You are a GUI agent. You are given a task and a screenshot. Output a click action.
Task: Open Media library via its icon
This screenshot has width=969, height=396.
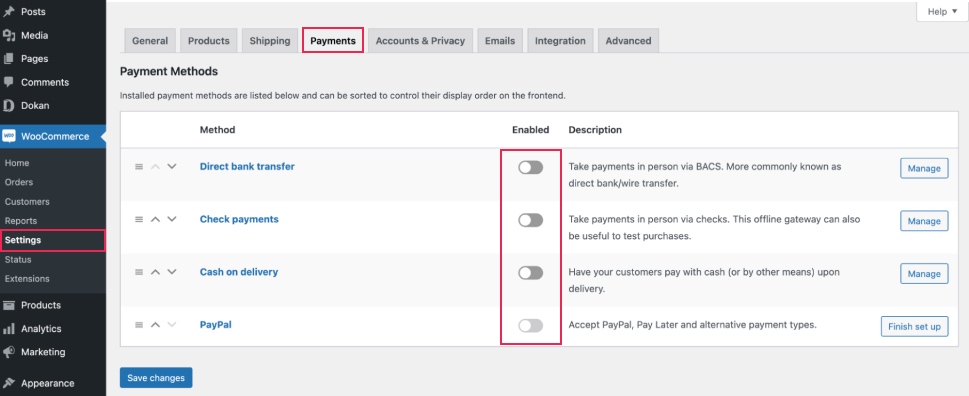[9, 35]
